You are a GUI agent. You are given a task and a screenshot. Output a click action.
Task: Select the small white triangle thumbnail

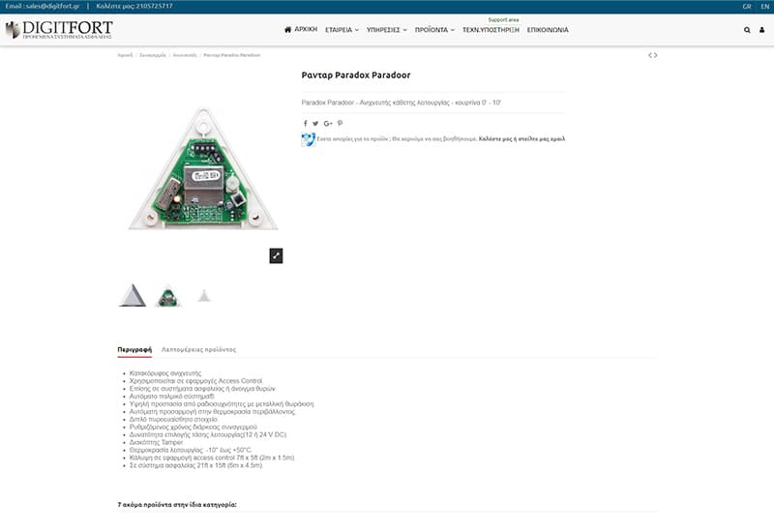coord(204,296)
